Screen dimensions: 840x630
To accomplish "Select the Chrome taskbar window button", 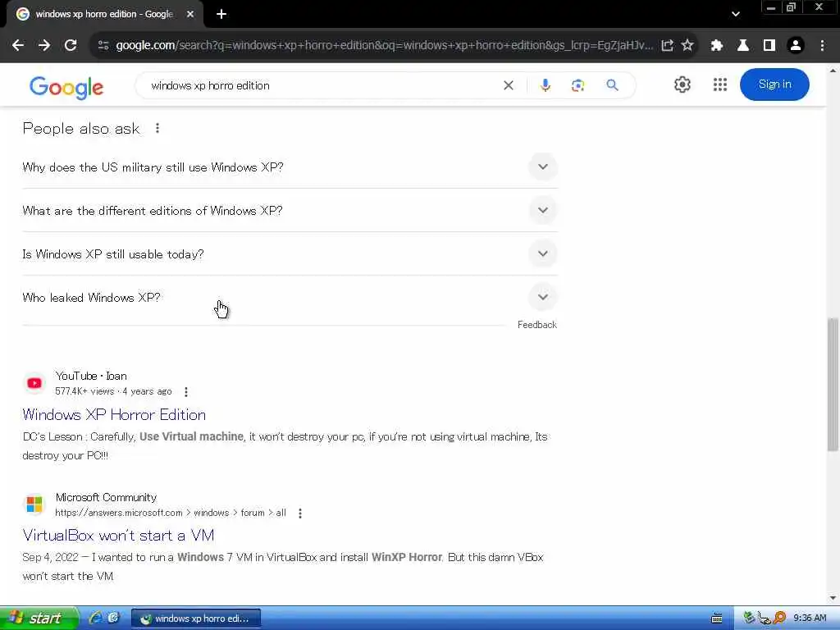I will click(196, 619).
